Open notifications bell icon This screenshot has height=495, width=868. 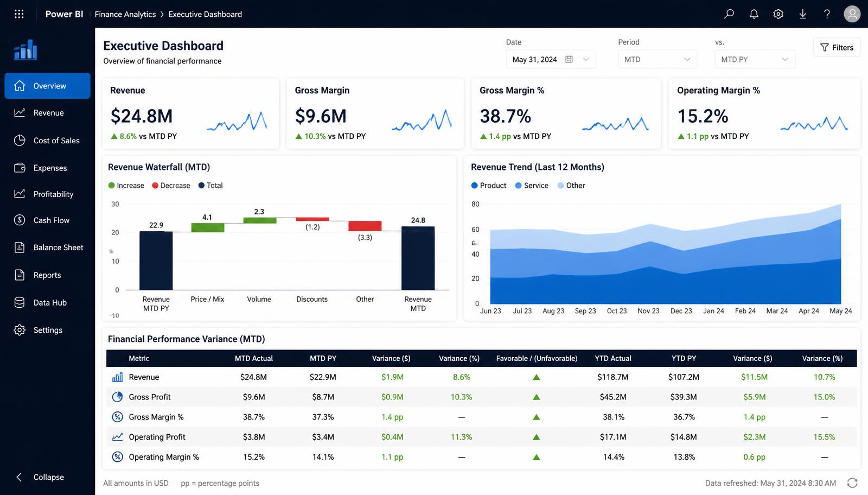tap(754, 14)
